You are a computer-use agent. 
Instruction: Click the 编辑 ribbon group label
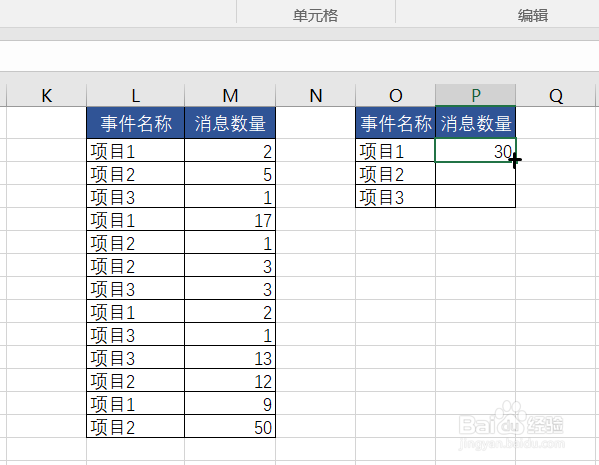point(533,16)
